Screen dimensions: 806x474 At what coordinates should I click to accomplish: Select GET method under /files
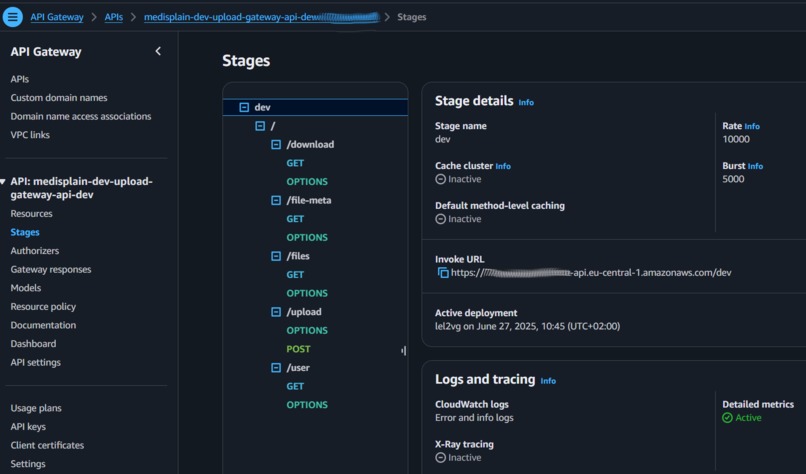click(295, 275)
